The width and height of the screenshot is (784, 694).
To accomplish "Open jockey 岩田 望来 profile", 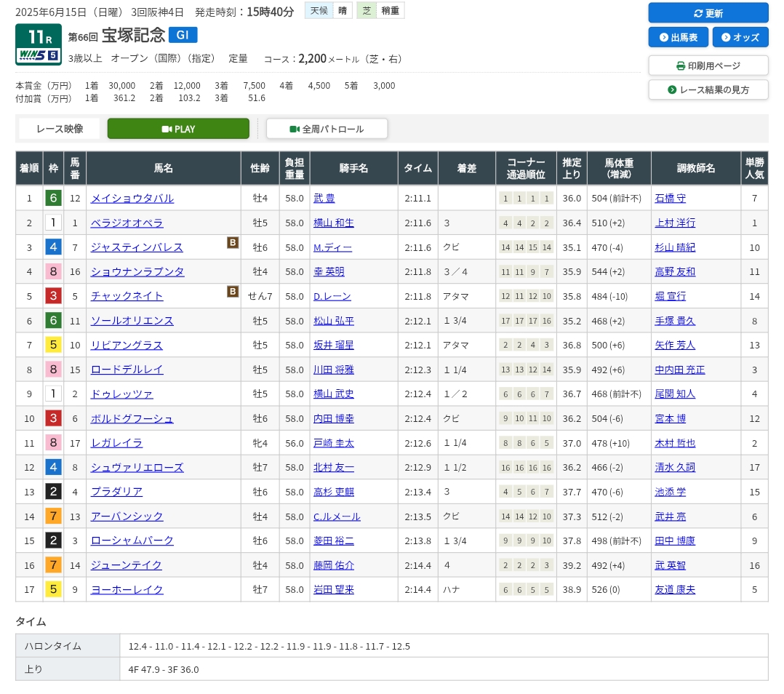I will pyautogui.click(x=334, y=590).
